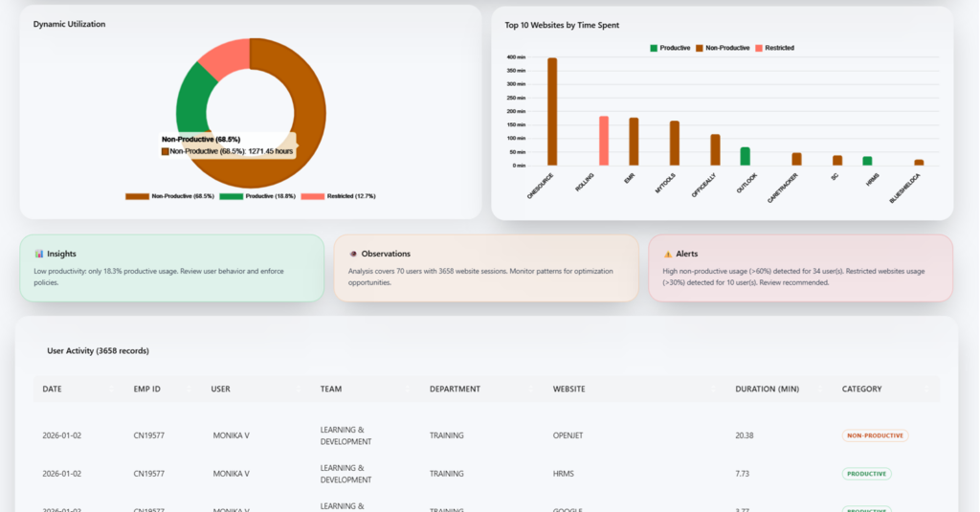Click the red ROLLING bar in chart

(604, 141)
